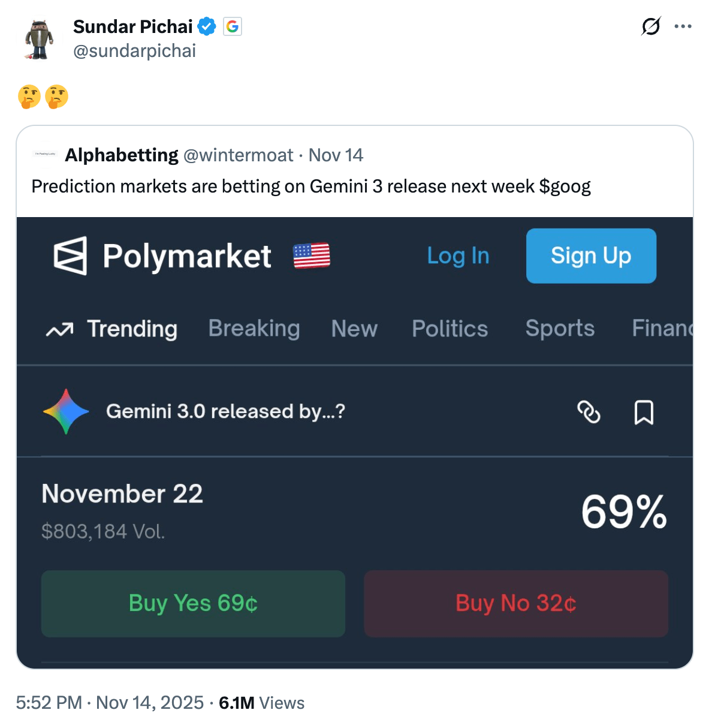Image resolution: width=712 pixels, height=728 pixels.
Task: Switch to the Politics tab
Action: (x=449, y=329)
